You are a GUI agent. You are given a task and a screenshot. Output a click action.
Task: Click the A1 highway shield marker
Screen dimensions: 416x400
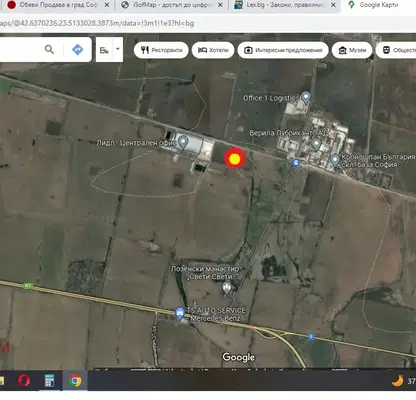(x=28, y=286)
